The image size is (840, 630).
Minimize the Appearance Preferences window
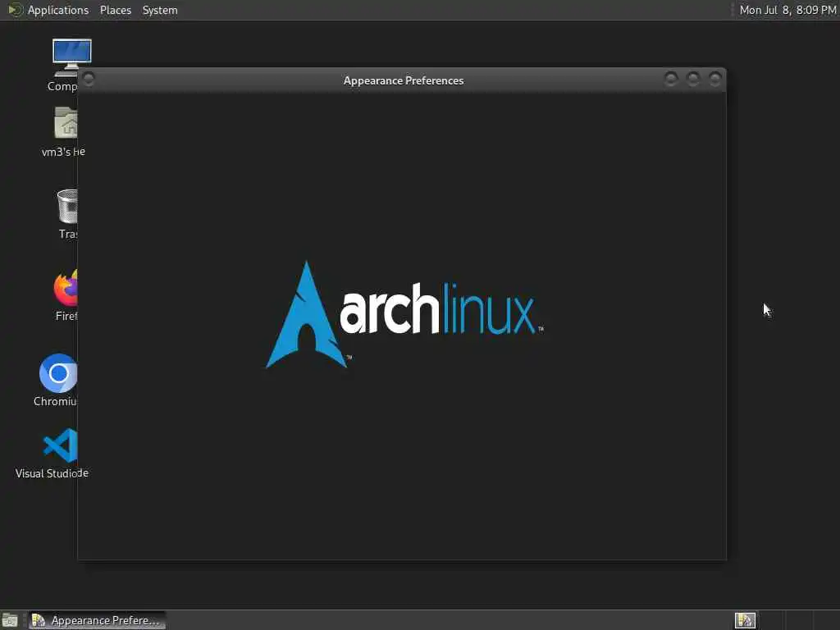click(x=671, y=80)
